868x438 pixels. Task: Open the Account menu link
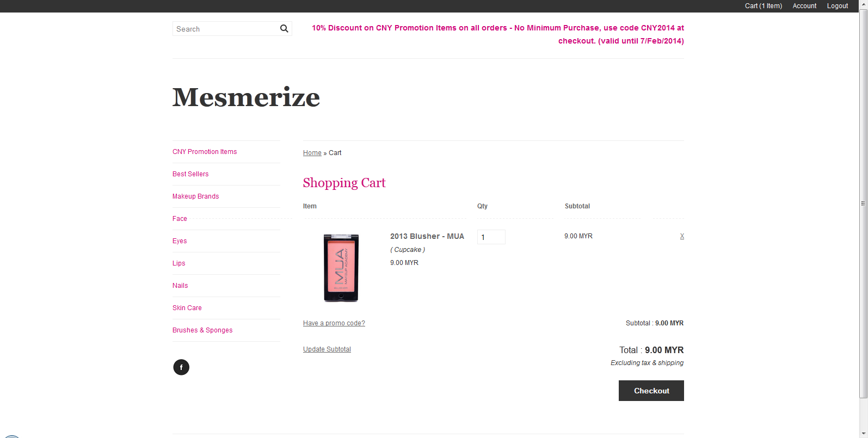[x=804, y=6]
